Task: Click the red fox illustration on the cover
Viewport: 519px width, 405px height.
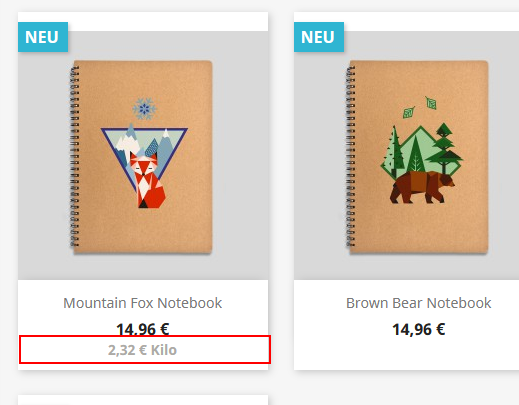Action: (148, 180)
